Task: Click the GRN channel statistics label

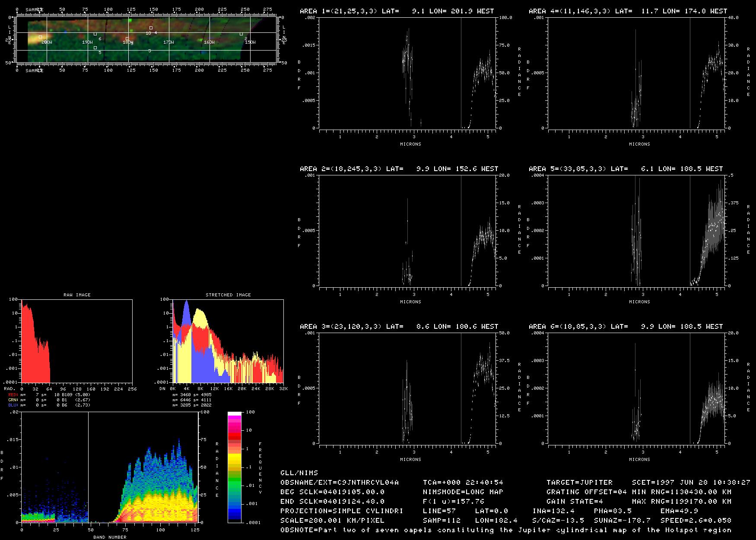Action: pos(13,400)
